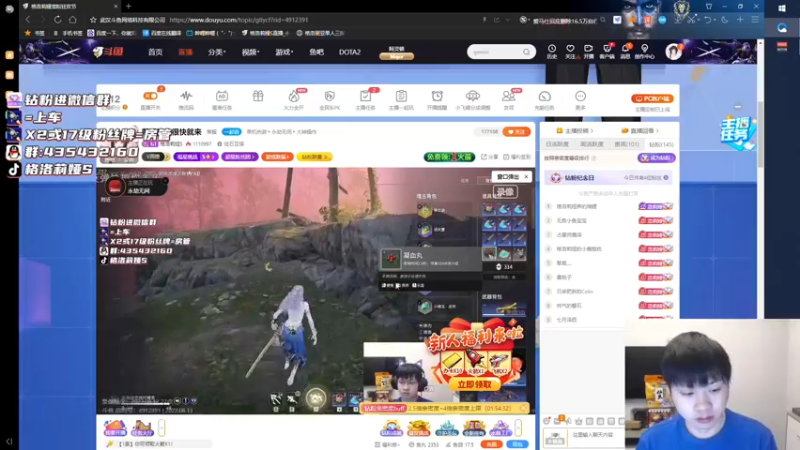The width and height of the screenshot is (800, 450).
Task: Switch to 钻粉(145) tab
Action: point(661,144)
